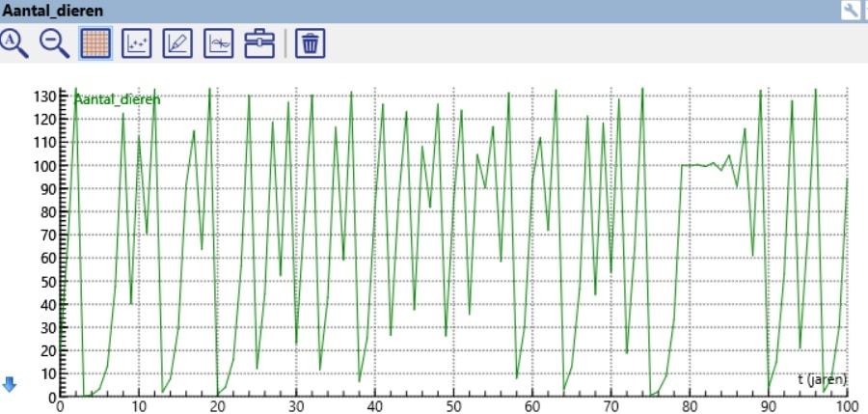This screenshot has width=868, height=414.
Task: Click the partially visible button beside the wrench
Action: click(864, 11)
